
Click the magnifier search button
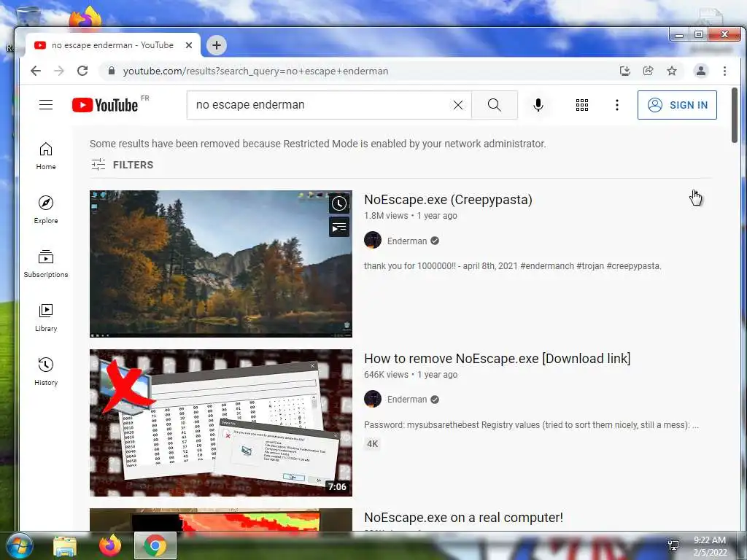[494, 105]
